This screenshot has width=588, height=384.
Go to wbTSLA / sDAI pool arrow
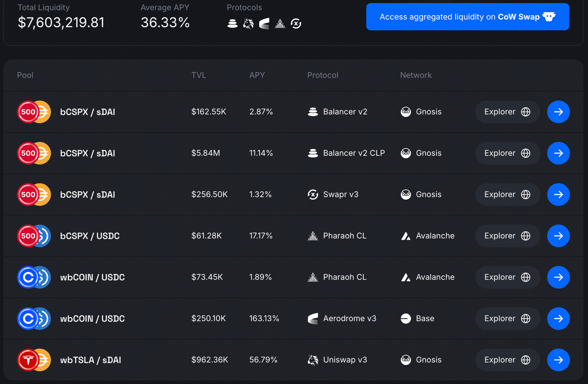pyautogui.click(x=558, y=360)
